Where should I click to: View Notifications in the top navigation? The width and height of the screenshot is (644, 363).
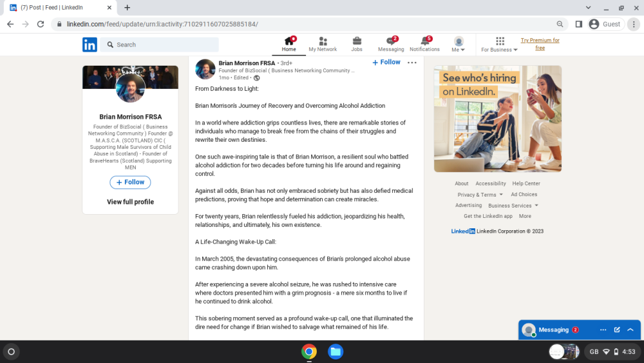coord(424,44)
